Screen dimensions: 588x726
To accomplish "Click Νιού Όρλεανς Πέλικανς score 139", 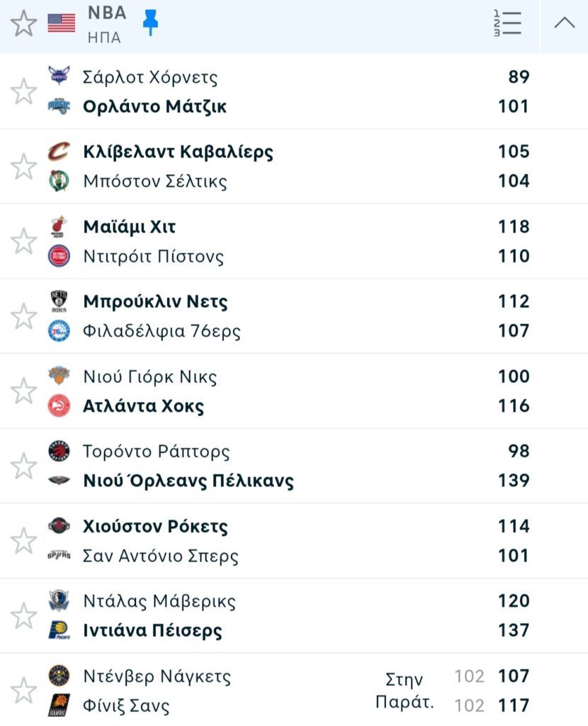I will pyautogui.click(x=514, y=481).
